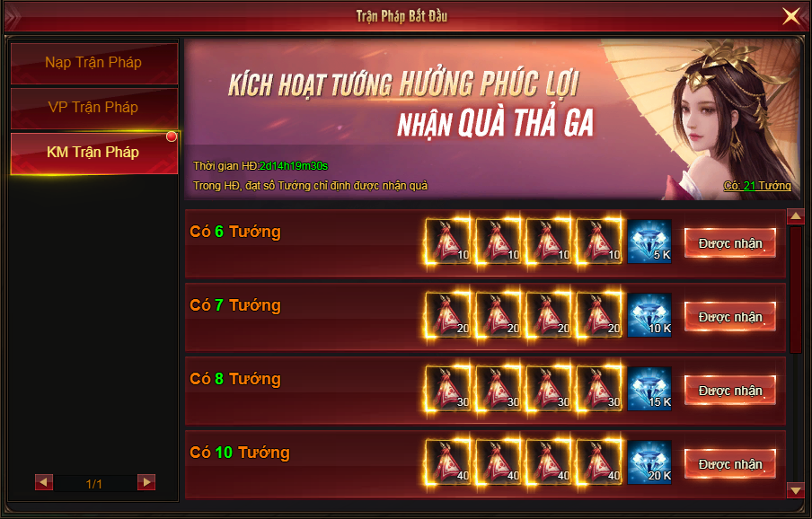
Task: Open the Nạp Trận Pháp tab
Action: 93,63
